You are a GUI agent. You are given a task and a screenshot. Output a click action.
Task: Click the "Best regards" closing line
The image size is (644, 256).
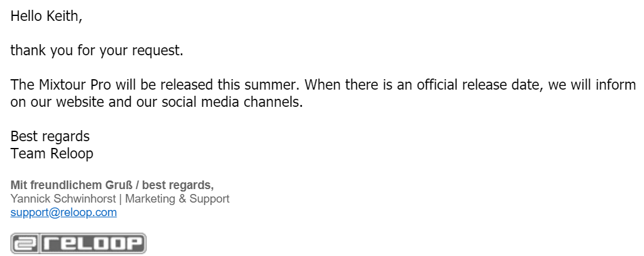pos(50,136)
